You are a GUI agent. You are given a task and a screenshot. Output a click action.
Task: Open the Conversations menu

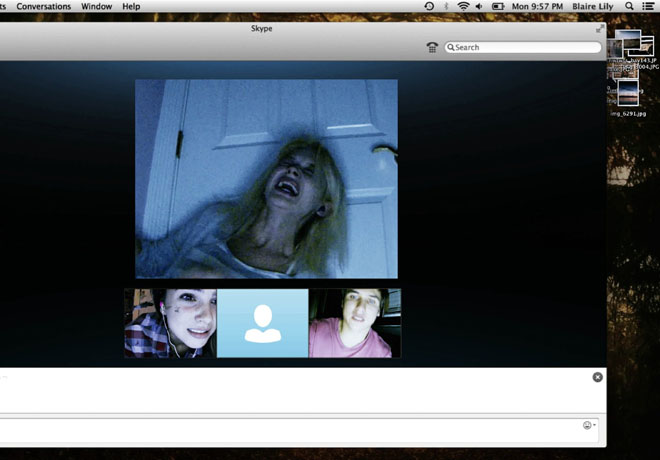click(x=43, y=7)
